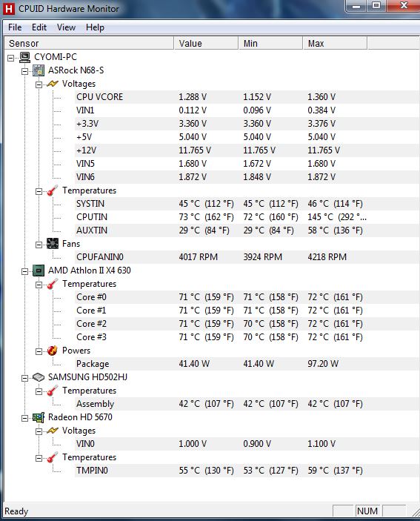This screenshot has width=420, height=521.
Task: Select the CPUFANIN0 fan row
Action: pyautogui.click(x=247, y=257)
